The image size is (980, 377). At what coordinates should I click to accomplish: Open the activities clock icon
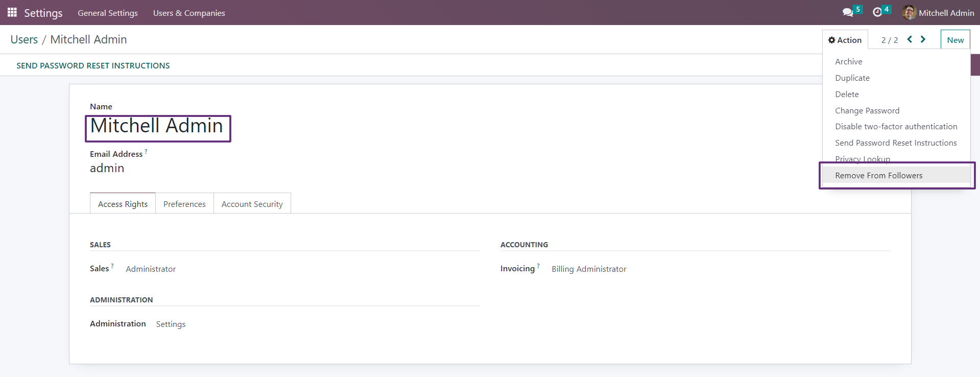[877, 12]
